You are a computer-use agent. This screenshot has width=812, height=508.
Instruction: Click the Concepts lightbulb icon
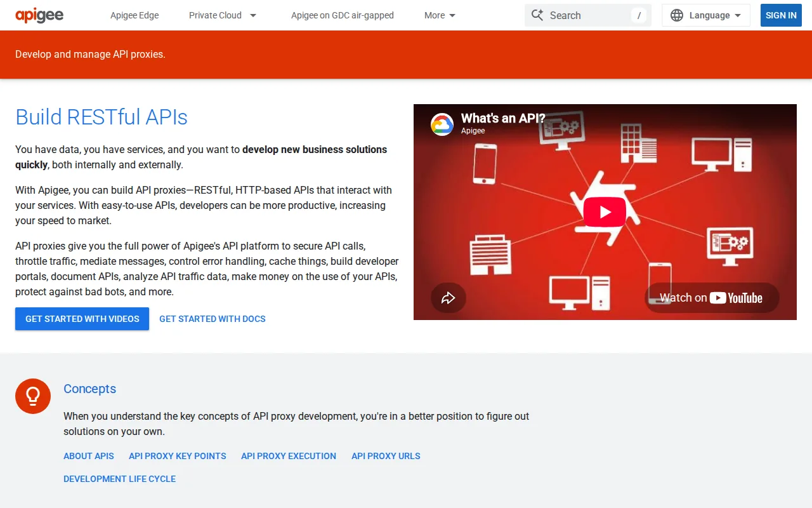point(33,396)
